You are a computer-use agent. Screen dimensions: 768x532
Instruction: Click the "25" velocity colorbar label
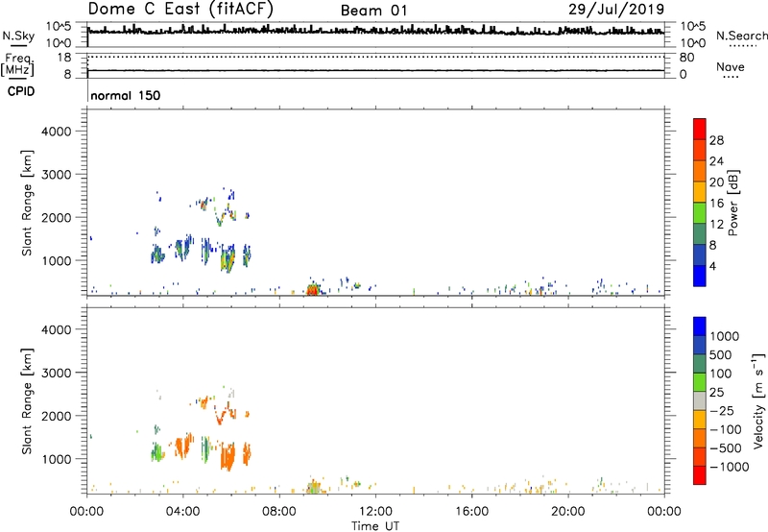tap(717, 393)
